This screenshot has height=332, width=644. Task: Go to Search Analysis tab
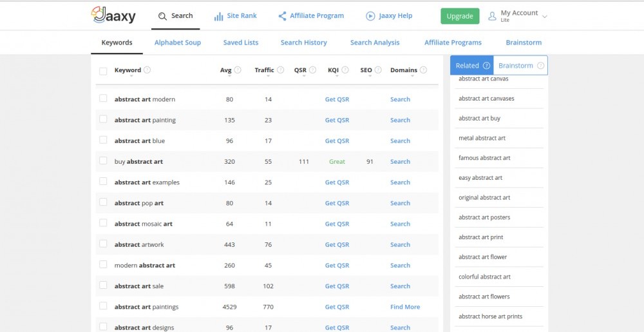(x=375, y=43)
